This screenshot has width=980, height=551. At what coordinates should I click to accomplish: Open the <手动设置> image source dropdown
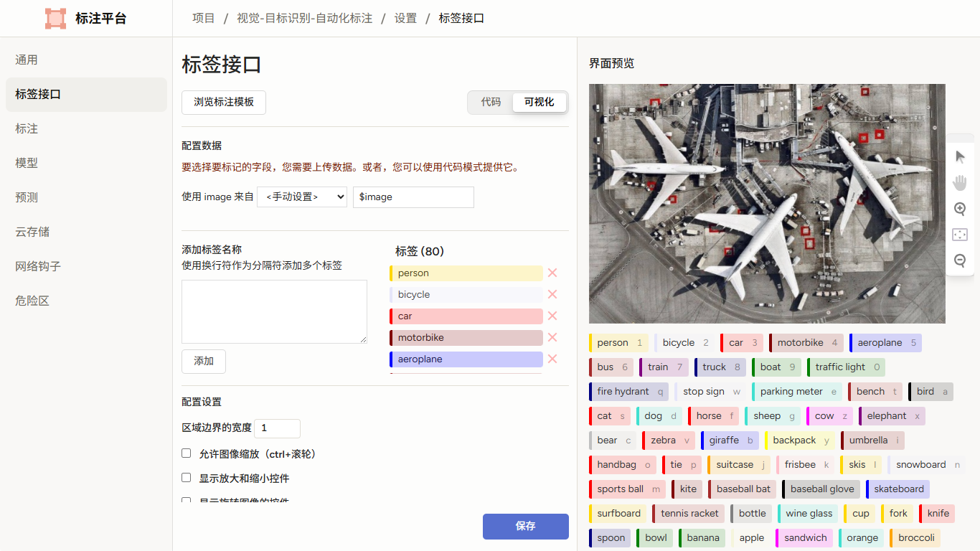(x=302, y=197)
